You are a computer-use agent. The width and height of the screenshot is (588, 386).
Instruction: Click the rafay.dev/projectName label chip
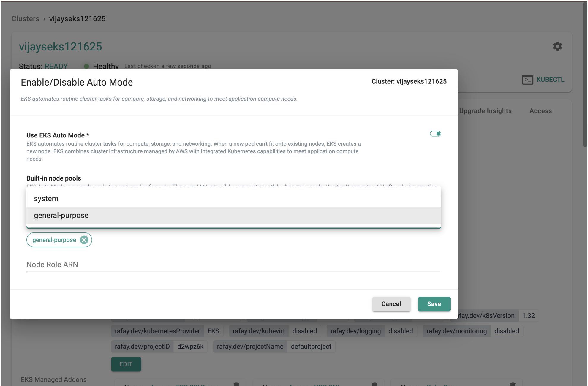click(250, 347)
